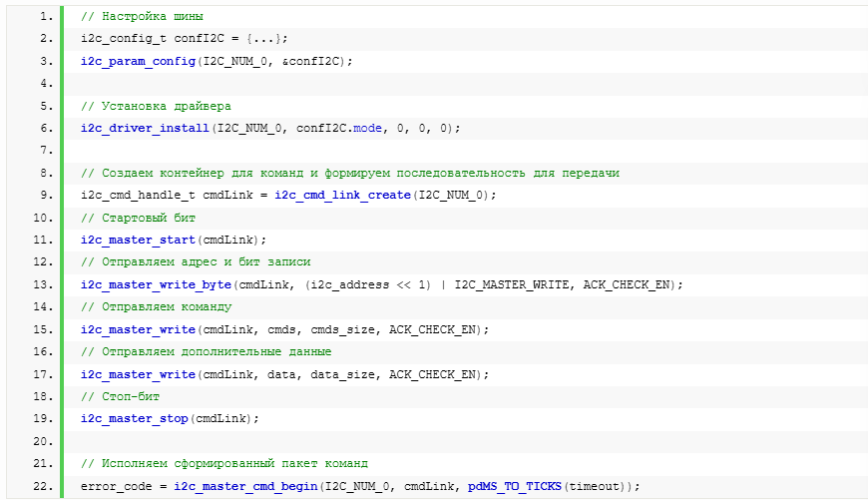This screenshot has width=868, height=500.
Task: Click the pdMS_TO_TICKS macro link
Action: [515, 487]
